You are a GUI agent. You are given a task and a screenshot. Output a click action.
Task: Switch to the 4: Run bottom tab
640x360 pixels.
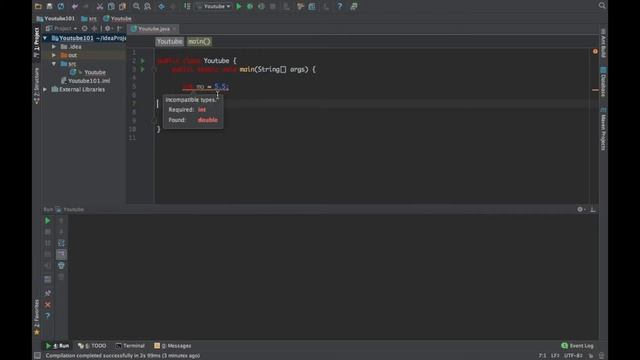pos(57,346)
